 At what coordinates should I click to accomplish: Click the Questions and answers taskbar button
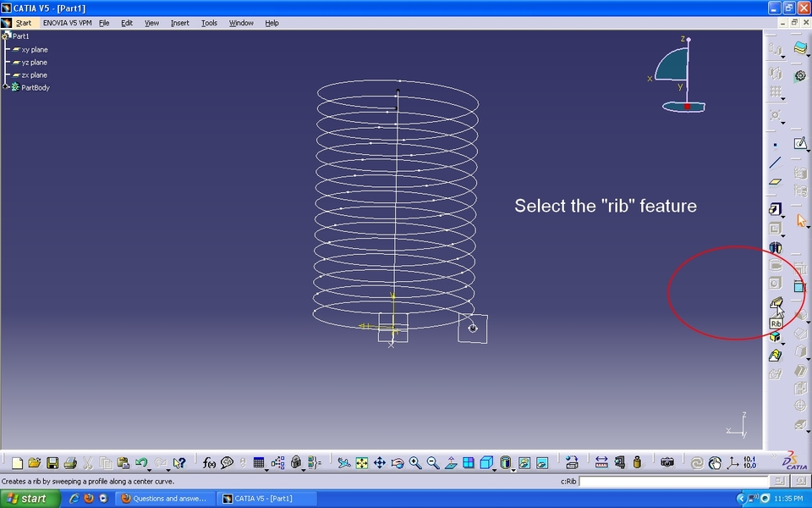pos(163,498)
